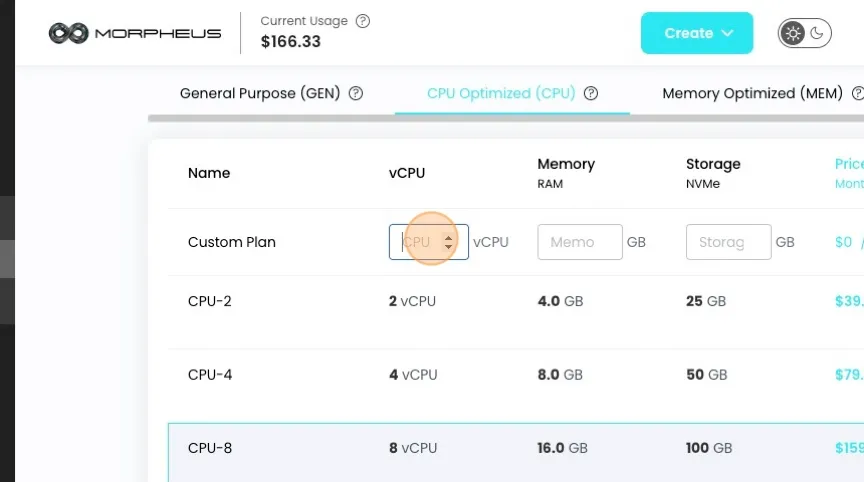Open the Current Usage help icon
This screenshot has width=864, height=482.
[x=363, y=21]
